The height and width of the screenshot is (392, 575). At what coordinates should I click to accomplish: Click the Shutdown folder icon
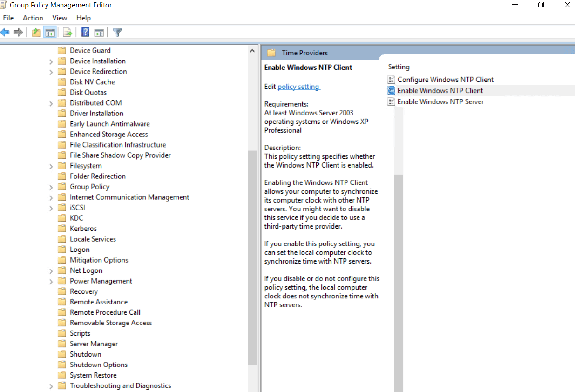[62, 354]
